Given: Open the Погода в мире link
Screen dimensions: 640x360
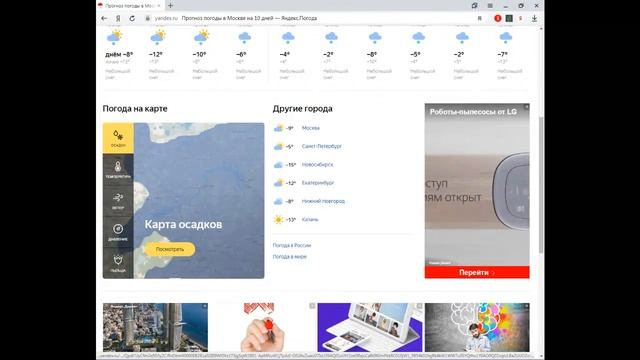Looking at the screenshot, I should 289,257.
